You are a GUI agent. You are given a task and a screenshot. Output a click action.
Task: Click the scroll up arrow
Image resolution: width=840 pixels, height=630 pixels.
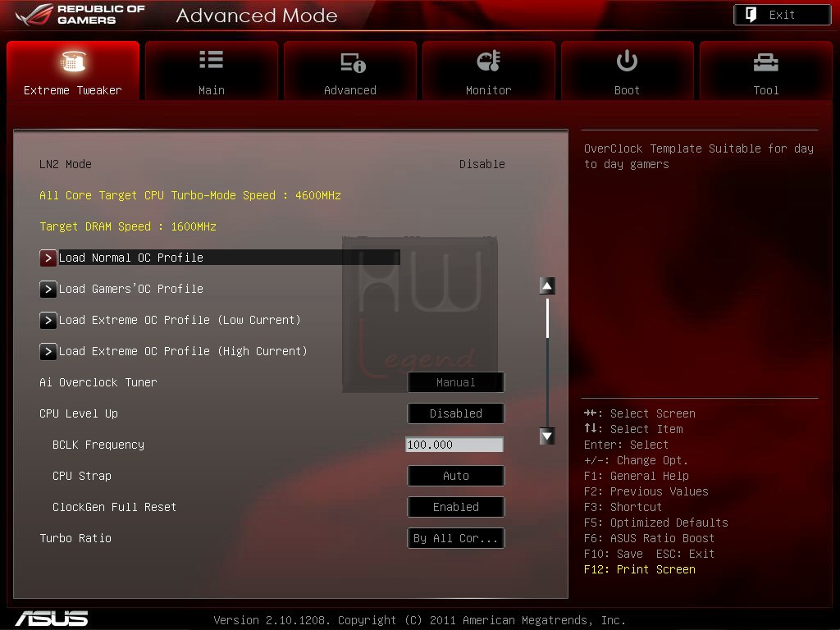pyautogui.click(x=547, y=286)
